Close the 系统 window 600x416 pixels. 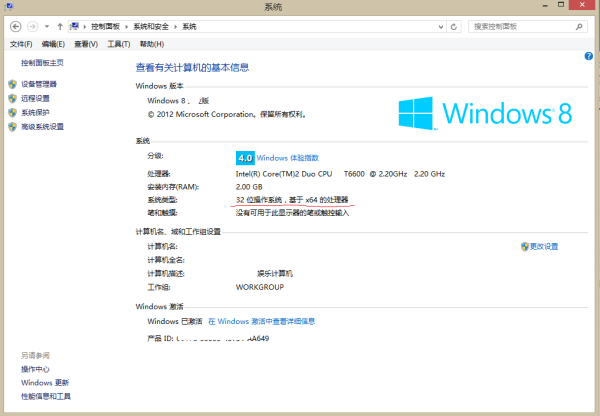[x=582, y=5]
